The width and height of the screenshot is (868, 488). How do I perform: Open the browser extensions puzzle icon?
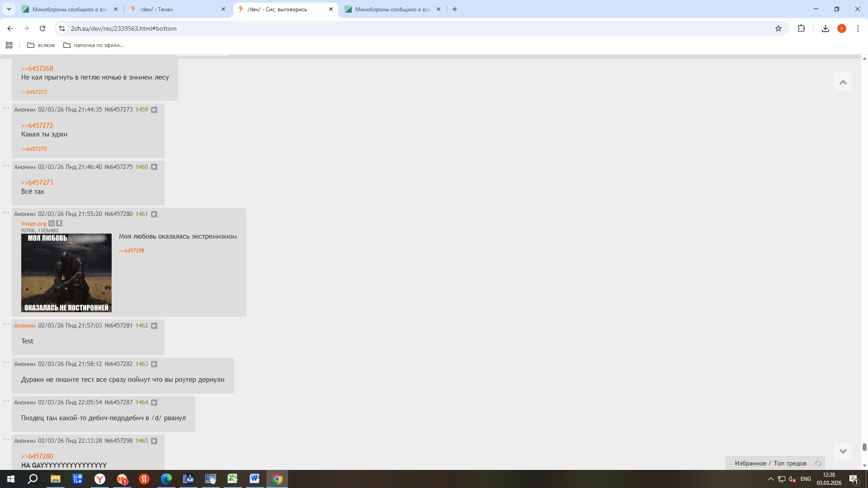tap(801, 28)
